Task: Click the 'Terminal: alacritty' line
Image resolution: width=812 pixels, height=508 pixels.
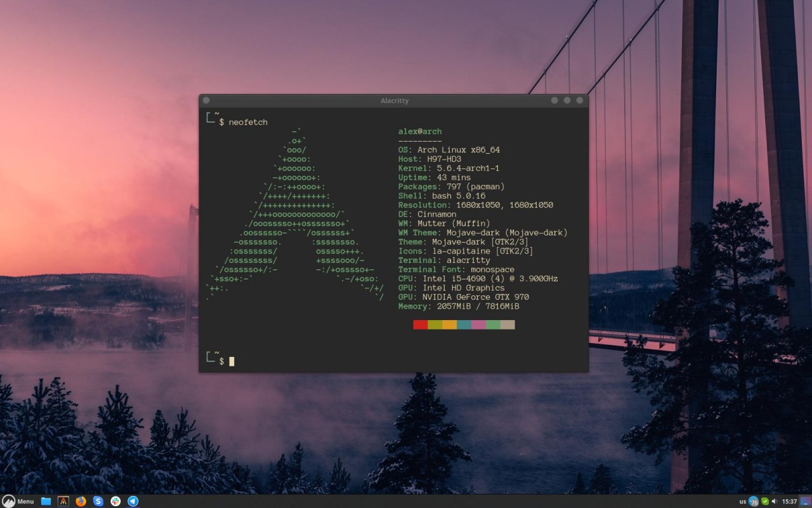Action: [x=444, y=260]
